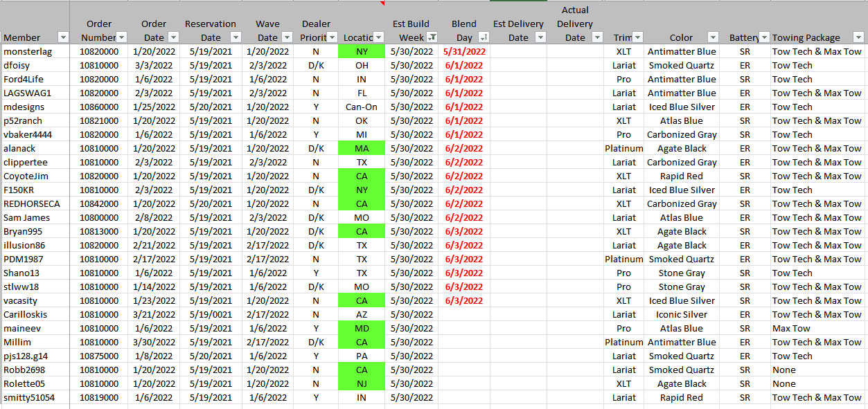Image resolution: width=868 pixels, height=409 pixels.
Task: Click the sort arrow icon on Blend Day
Action: 484,37
